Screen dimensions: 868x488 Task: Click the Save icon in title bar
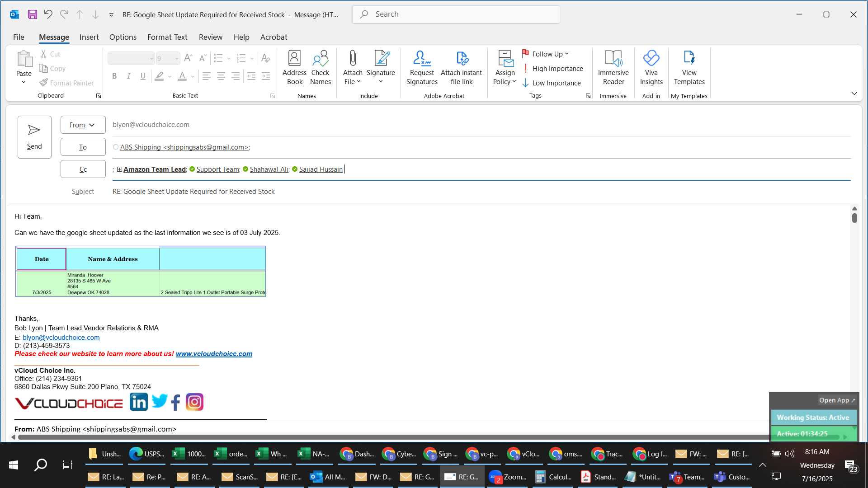click(32, 14)
